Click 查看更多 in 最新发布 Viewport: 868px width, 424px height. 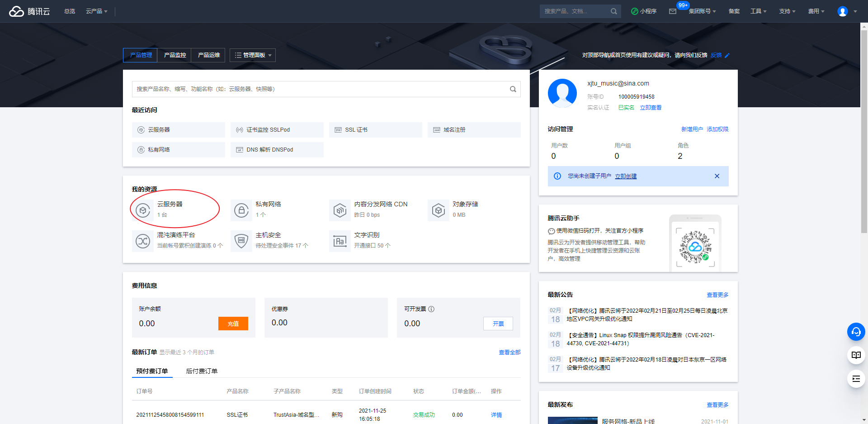[717, 405]
